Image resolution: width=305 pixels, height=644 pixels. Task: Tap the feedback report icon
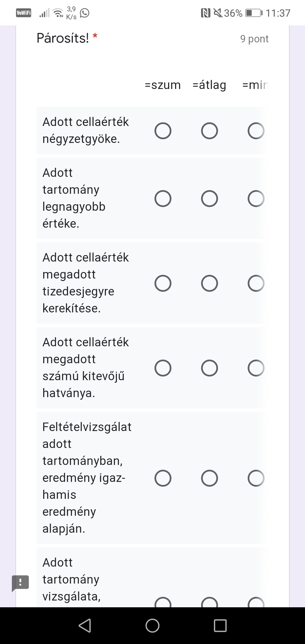(20, 583)
